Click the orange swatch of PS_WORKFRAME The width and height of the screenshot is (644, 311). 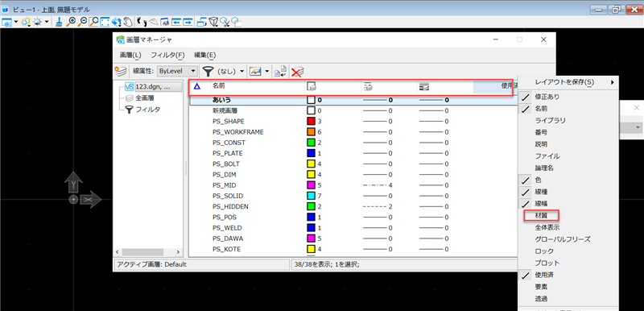pos(311,132)
